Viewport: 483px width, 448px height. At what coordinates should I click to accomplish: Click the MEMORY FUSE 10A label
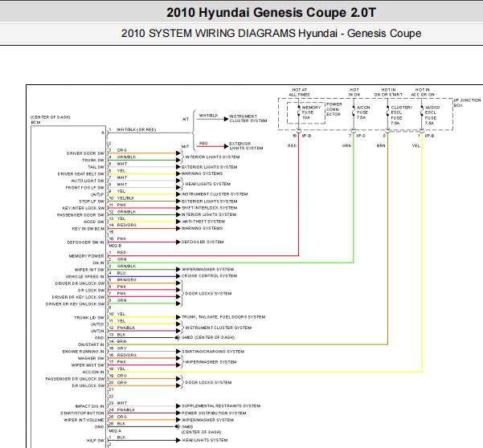click(311, 112)
